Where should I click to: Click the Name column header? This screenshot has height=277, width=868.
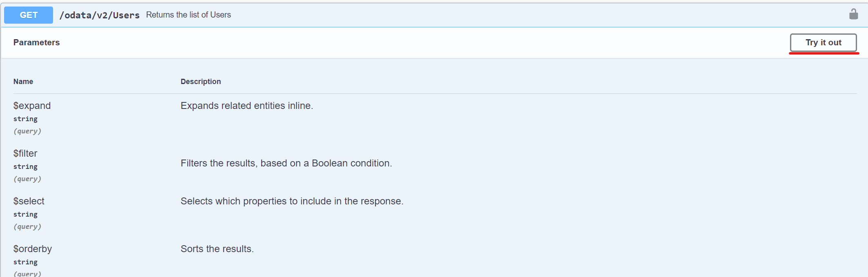[x=23, y=82]
